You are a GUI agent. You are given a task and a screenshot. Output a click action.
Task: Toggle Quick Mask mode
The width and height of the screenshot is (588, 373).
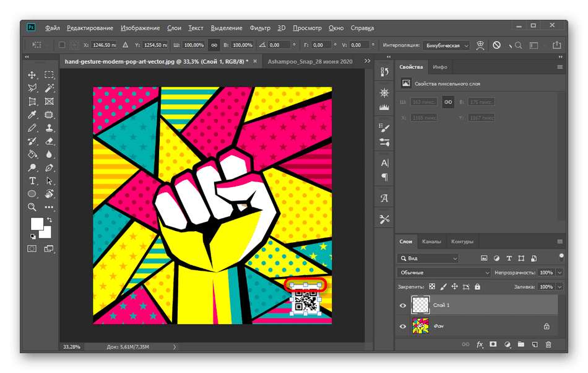click(32, 249)
